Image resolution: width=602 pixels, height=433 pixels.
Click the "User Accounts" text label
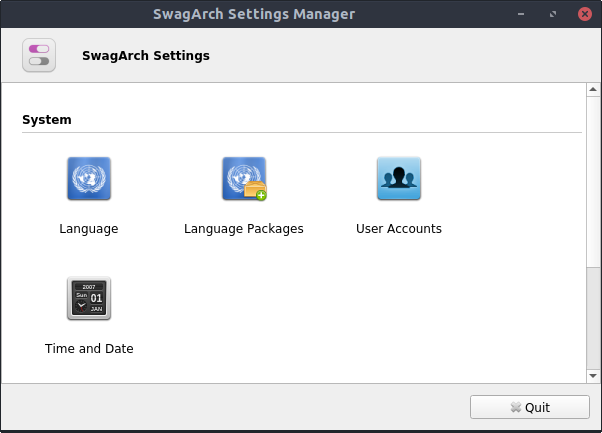(x=399, y=229)
